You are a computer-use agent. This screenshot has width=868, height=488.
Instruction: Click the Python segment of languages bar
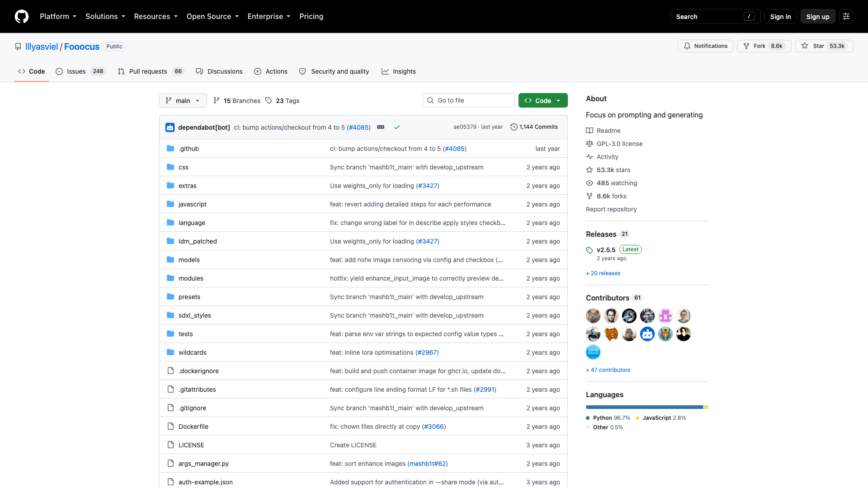(x=644, y=407)
